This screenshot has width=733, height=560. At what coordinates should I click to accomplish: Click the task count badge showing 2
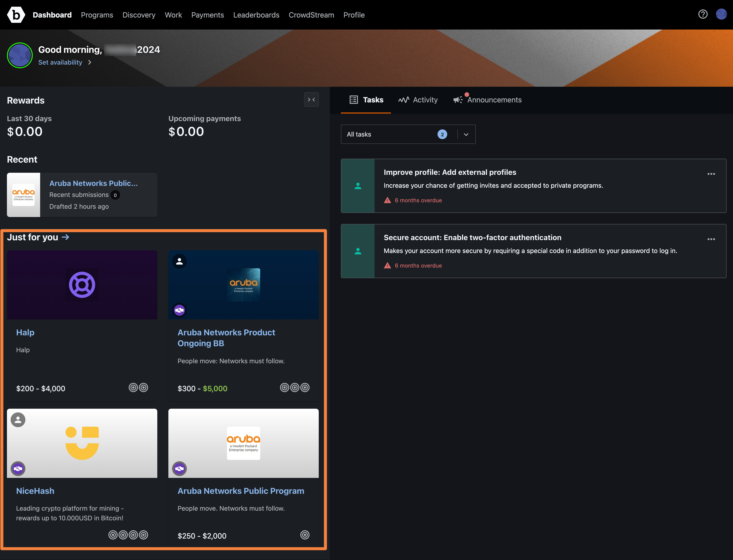point(442,134)
